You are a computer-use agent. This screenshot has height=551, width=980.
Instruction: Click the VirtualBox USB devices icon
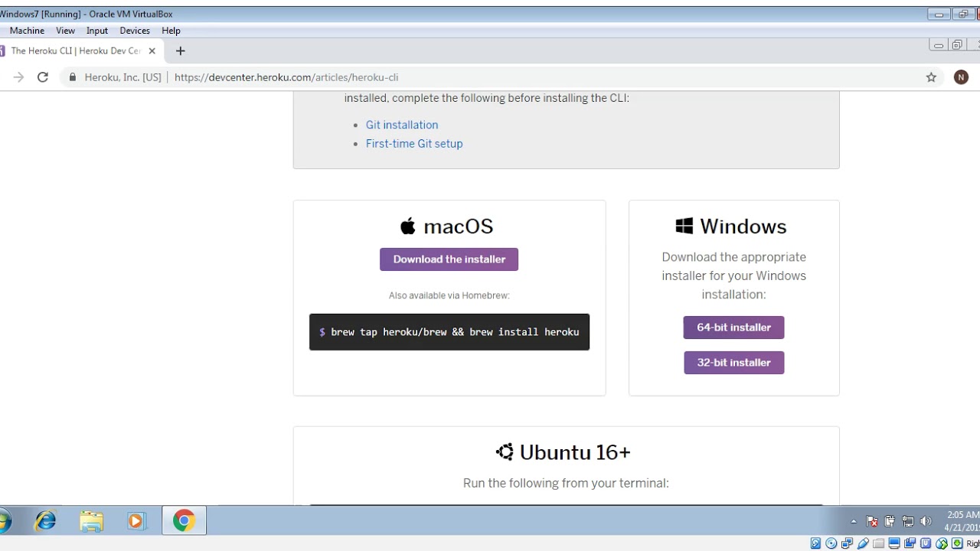(863, 543)
